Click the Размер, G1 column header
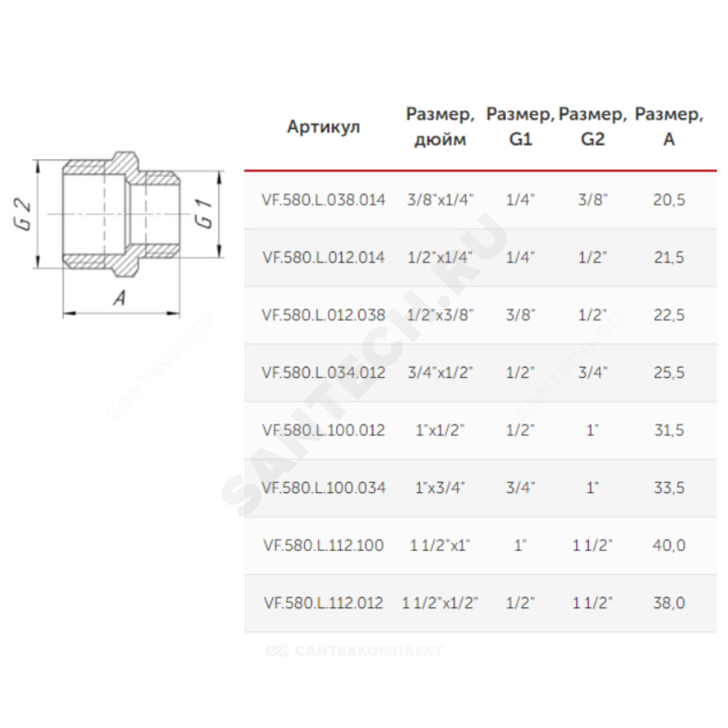 [520, 127]
